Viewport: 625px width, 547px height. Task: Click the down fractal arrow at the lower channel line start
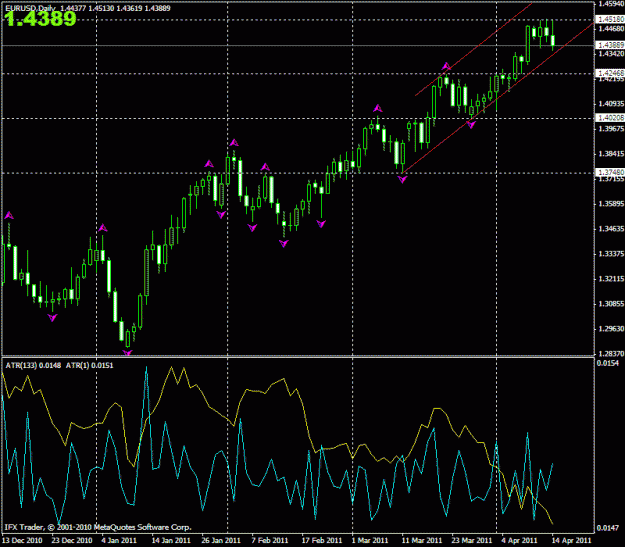pos(402,179)
